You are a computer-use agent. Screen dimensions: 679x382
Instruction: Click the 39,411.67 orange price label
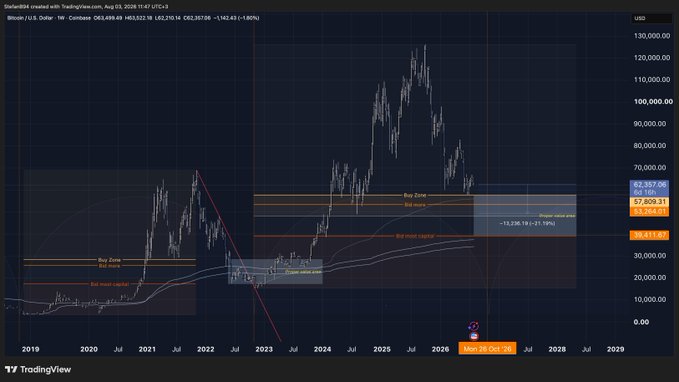tap(650, 235)
